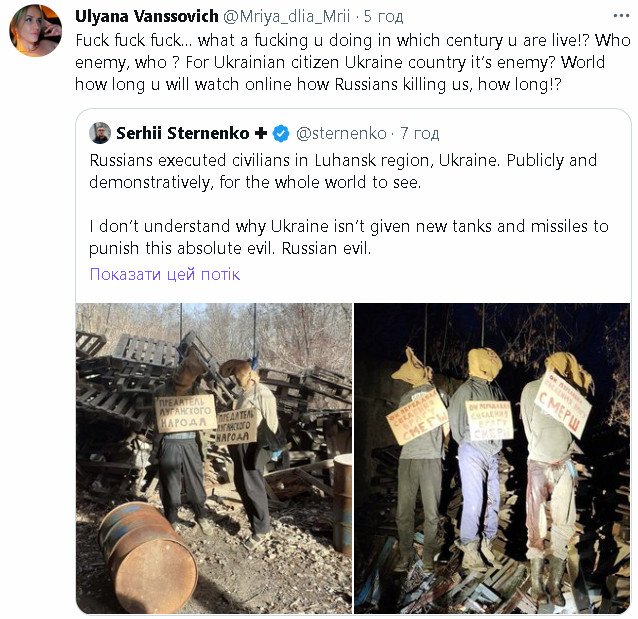Open Ulyana Vanssovich's profile avatar
638x619 pixels.
[x=36, y=30]
